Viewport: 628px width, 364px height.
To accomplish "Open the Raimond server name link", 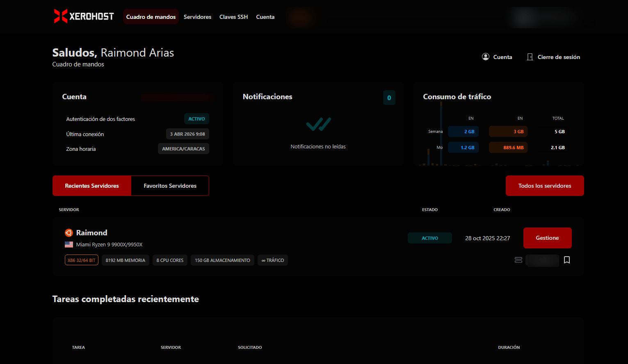I will tap(91, 233).
